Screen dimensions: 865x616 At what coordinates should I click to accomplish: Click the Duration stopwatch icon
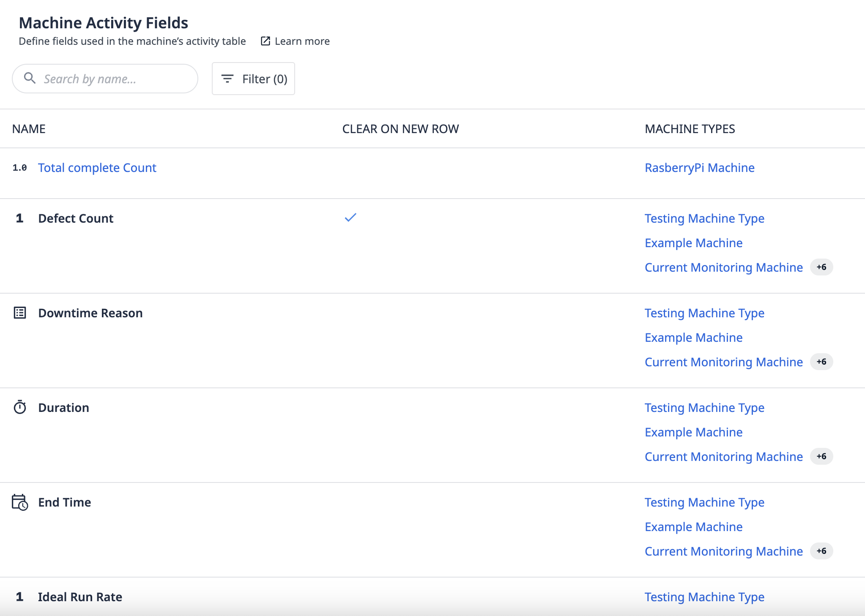[20, 407]
